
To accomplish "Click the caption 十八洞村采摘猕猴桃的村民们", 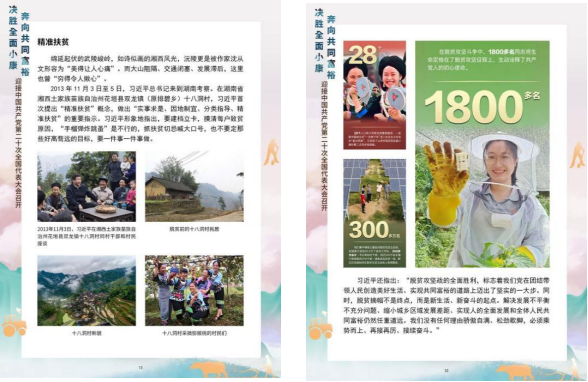I will (x=194, y=333).
